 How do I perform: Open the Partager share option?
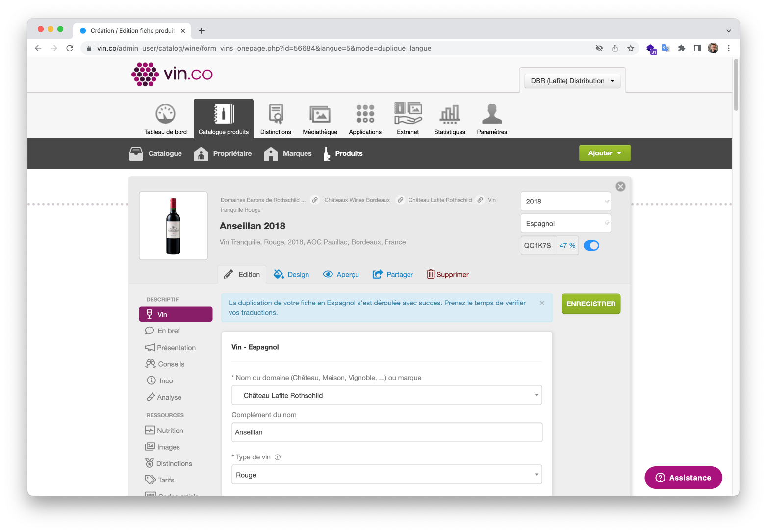tap(393, 275)
